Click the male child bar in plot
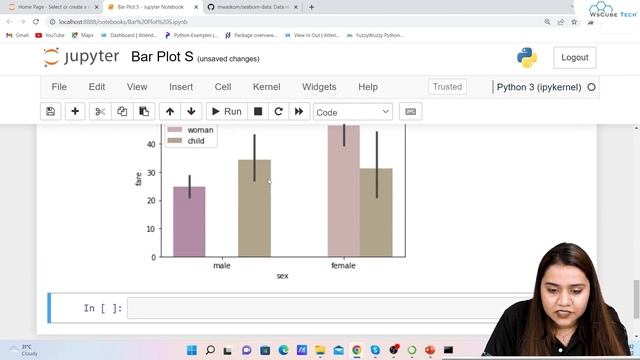Viewport: 640px width, 360px height. tap(254, 208)
